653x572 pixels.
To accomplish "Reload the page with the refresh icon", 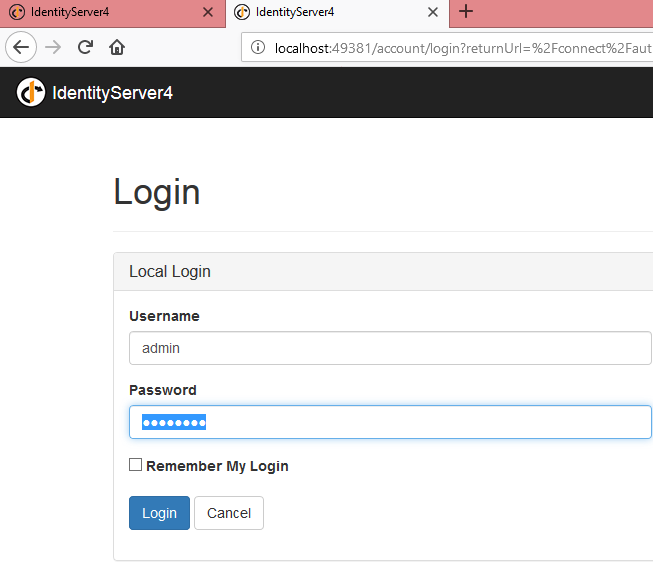I will tap(85, 47).
